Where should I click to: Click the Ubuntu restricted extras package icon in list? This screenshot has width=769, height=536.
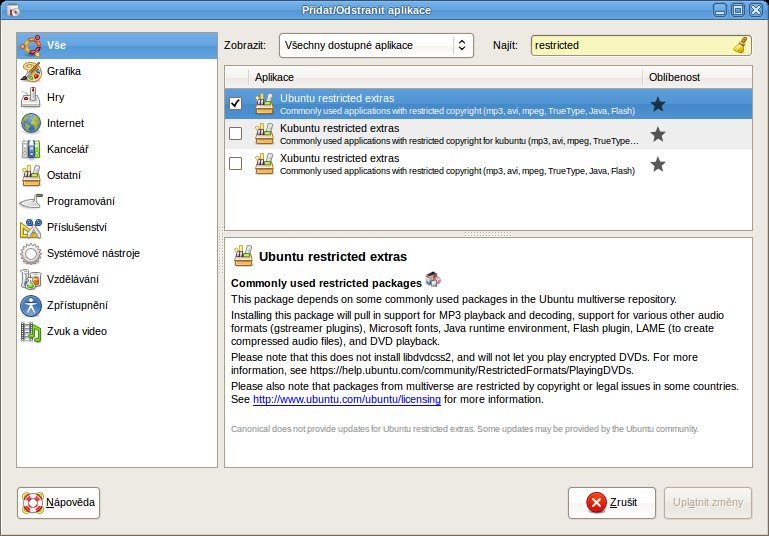pyautogui.click(x=264, y=103)
